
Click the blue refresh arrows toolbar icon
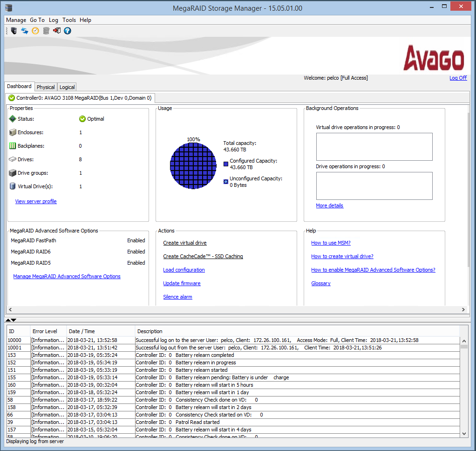25,31
